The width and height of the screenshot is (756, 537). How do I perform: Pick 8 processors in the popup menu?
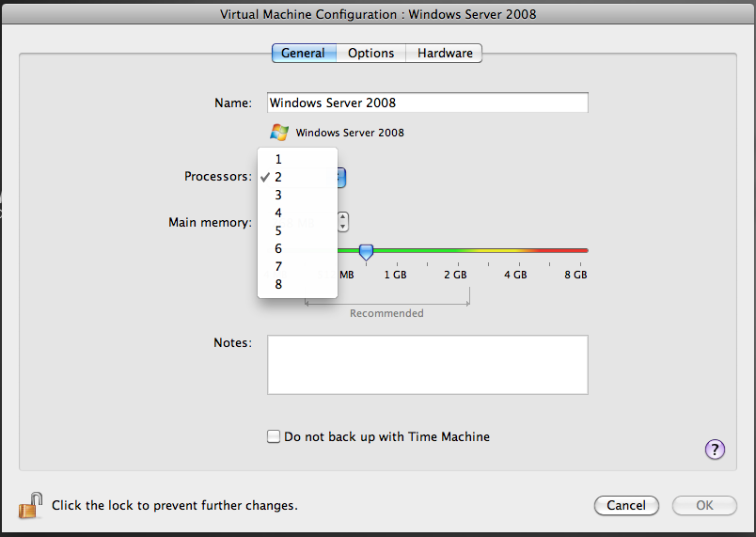coord(297,284)
